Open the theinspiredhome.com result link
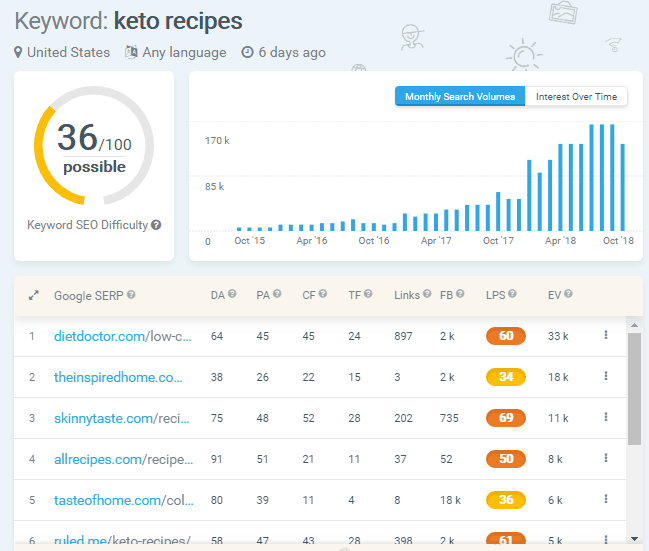 118,377
